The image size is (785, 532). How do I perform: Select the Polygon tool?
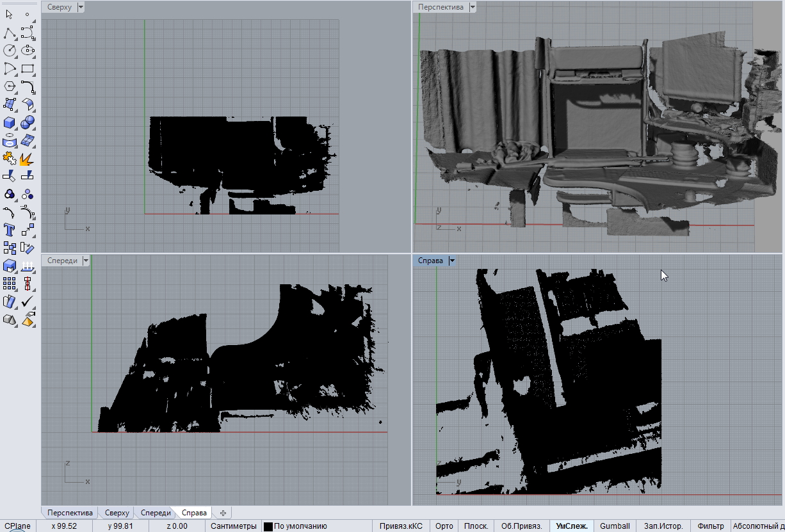(x=10, y=86)
